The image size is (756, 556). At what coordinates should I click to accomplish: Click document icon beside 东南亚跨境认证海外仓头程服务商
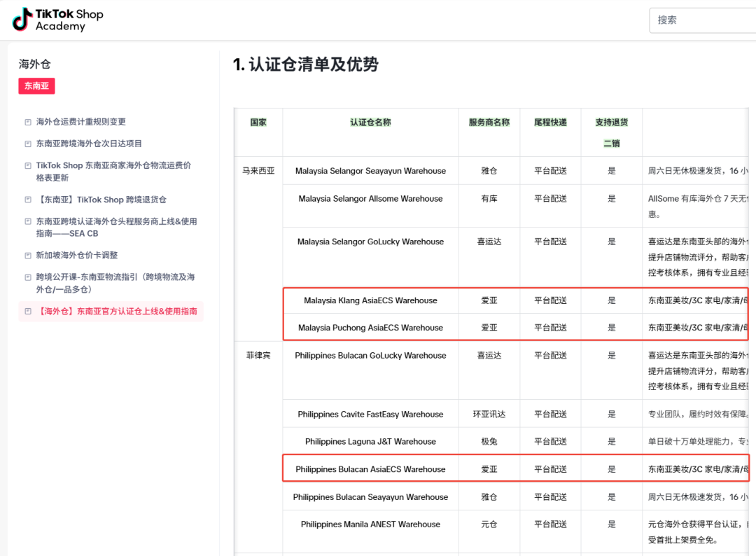point(28,221)
